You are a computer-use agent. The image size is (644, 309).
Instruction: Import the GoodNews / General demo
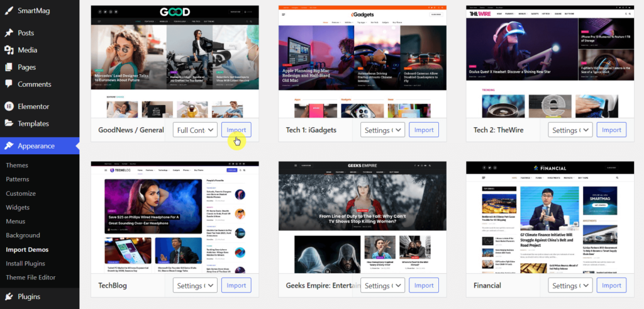click(236, 130)
